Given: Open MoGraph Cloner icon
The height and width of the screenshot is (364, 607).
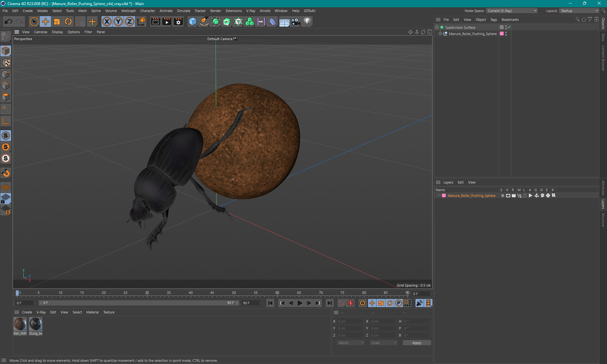Looking at the screenshot, I should click(x=238, y=21).
